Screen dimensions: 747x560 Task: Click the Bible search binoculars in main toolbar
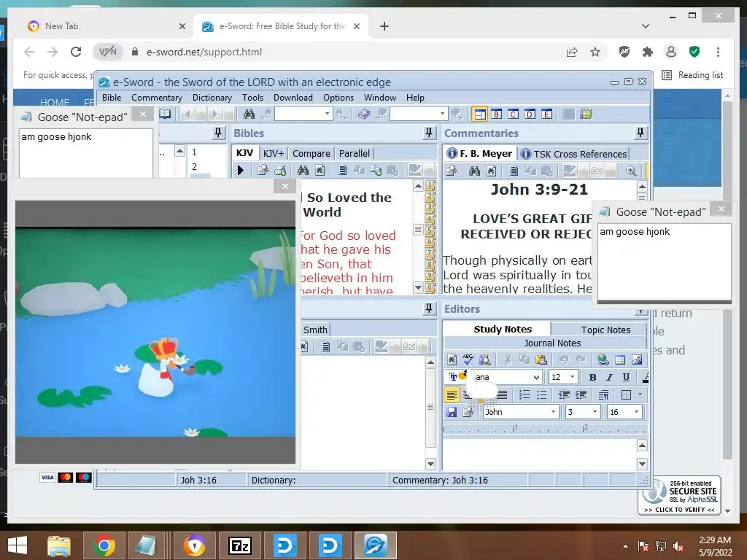point(249,114)
